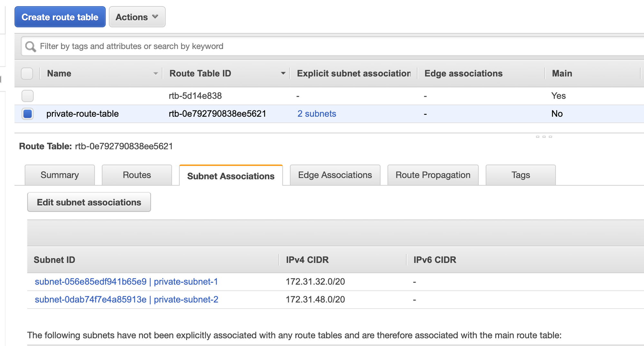Screen dimensions: 644x346
Task: Uncheck the private-route-table row checkbox
Action: (x=27, y=114)
